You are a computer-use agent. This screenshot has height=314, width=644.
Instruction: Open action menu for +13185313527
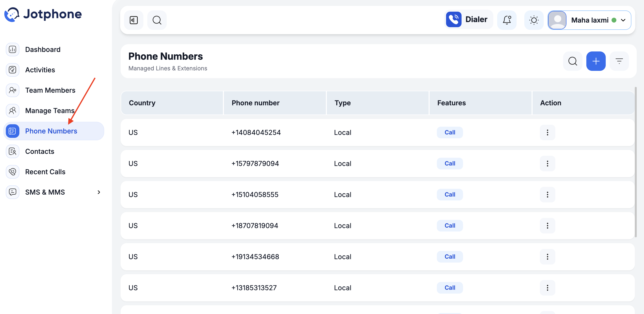(547, 288)
